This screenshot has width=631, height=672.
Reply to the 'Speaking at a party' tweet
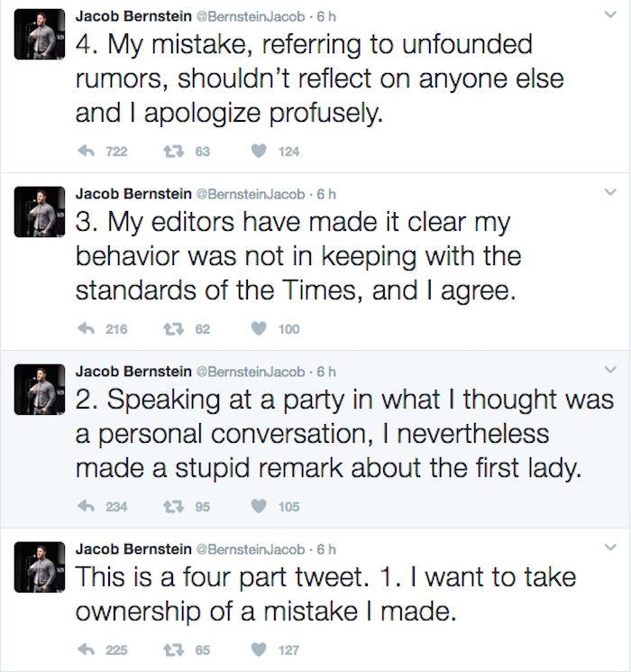(87, 506)
